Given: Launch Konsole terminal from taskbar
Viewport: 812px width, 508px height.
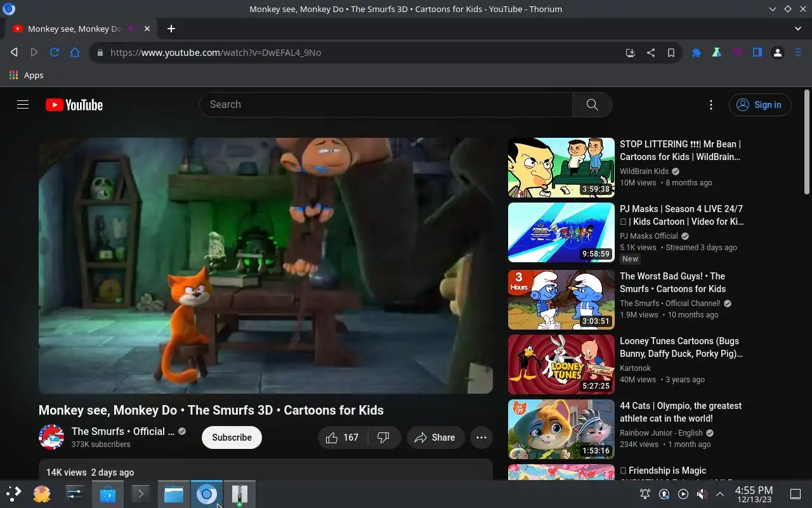Looking at the screenshot, I should (141, 494).
